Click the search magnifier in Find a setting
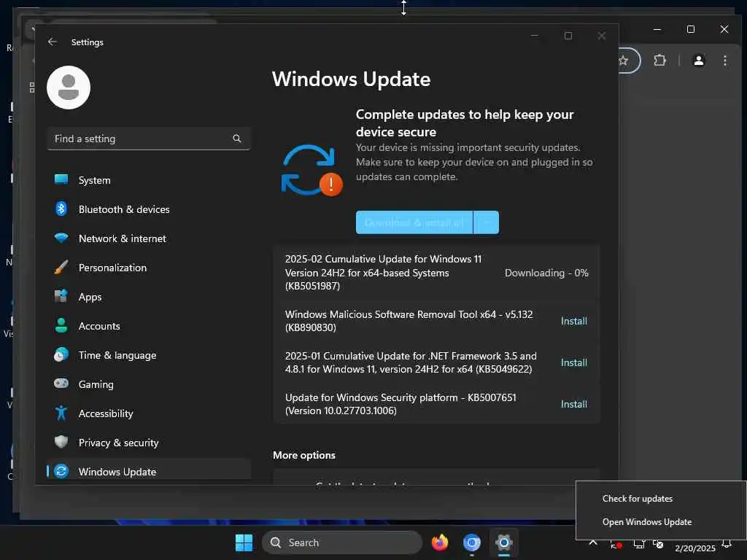This screenshot has height=560, width=747. point(237,139)
